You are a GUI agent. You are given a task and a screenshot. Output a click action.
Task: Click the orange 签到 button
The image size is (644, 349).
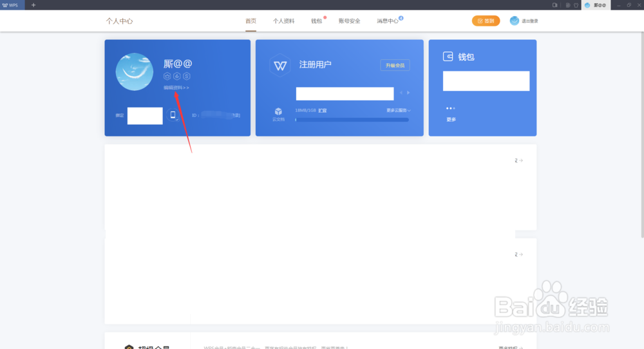pos(486,21)
